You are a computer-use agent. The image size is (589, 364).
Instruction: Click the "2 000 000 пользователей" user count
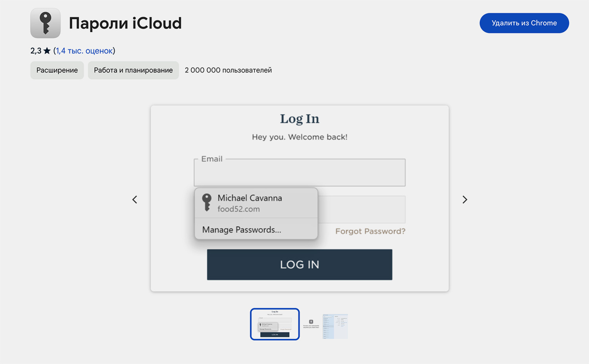(x=228, y=70)
